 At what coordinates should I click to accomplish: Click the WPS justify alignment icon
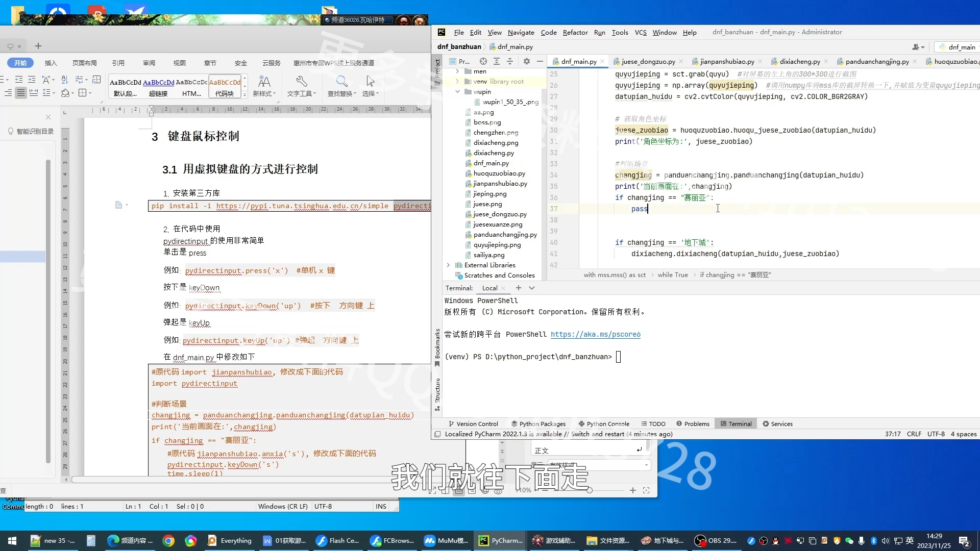point(20,93)
